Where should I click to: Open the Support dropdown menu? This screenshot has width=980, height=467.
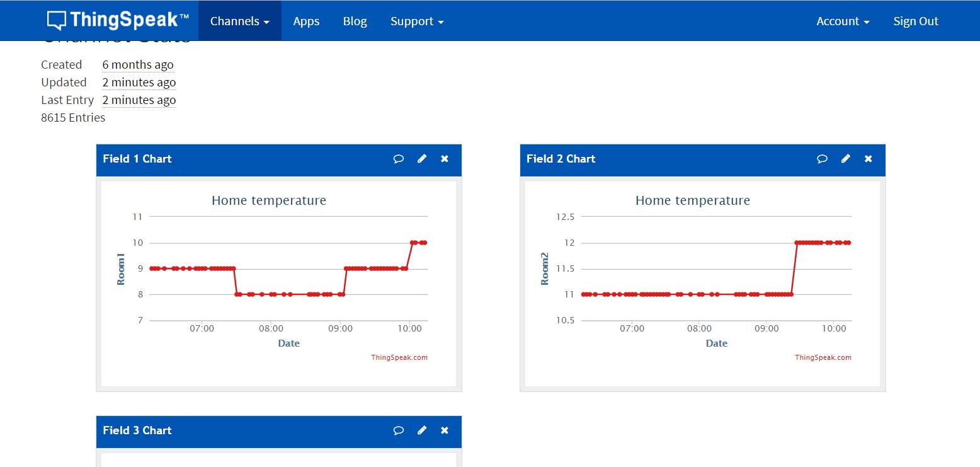[x=416, y=21]
